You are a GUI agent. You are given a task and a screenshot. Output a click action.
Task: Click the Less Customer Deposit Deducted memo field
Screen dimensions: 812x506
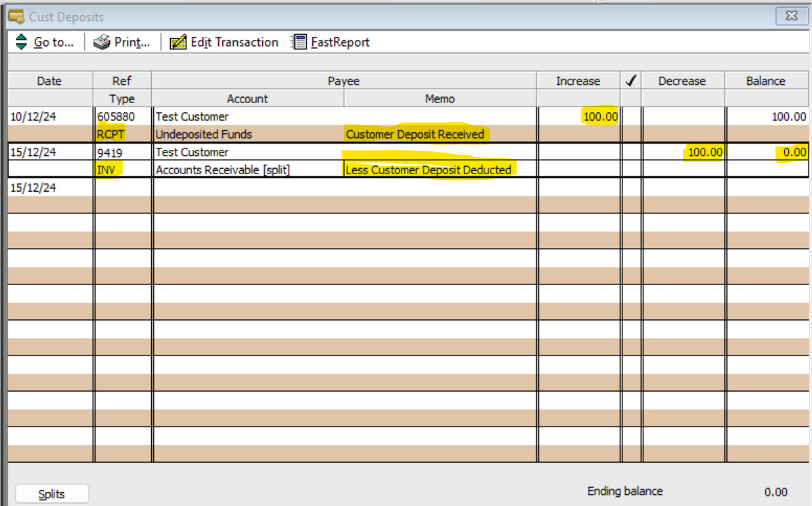[x=441, y=169]
